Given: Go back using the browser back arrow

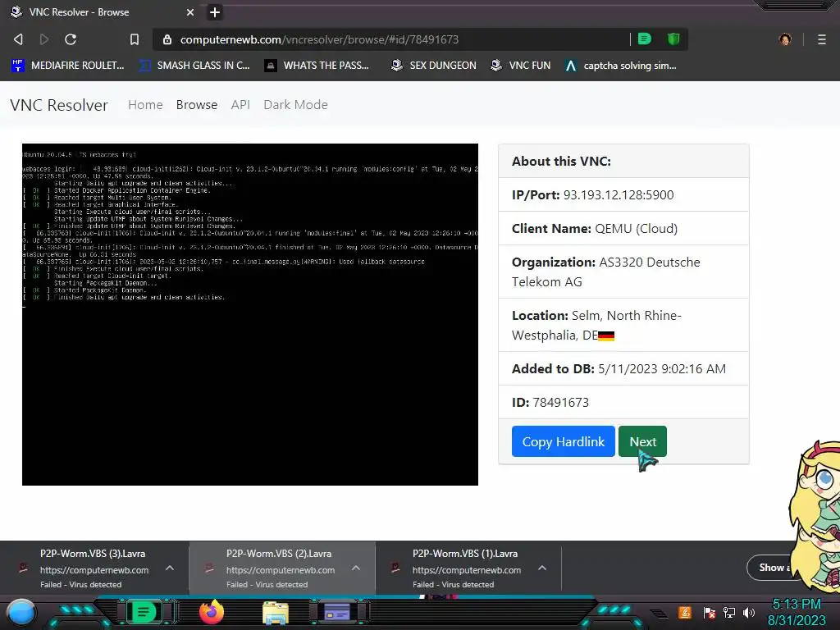Looking at the screenshot, I should pyautogui.click(x=18, y=39).
